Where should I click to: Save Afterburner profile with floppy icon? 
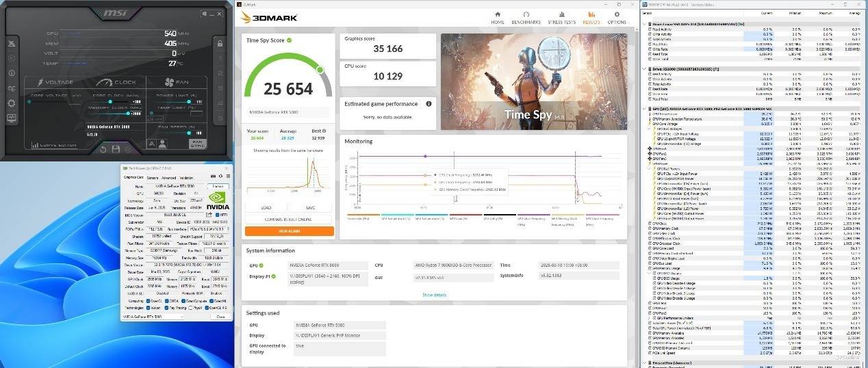116,149
